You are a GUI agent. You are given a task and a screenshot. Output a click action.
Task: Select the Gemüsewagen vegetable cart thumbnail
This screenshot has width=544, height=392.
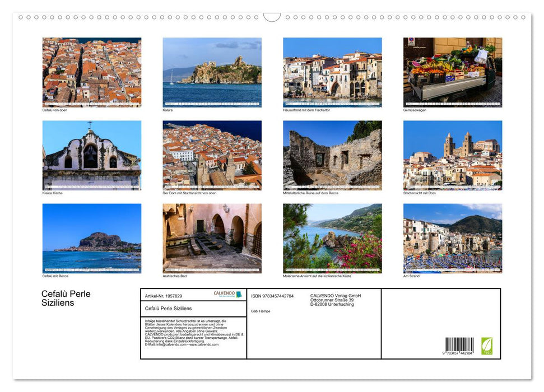tap(452, 72)
